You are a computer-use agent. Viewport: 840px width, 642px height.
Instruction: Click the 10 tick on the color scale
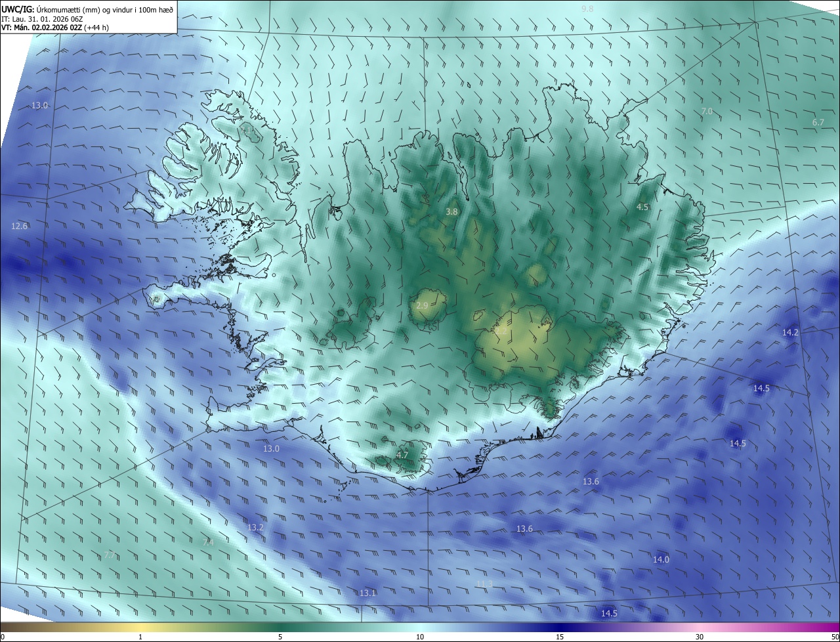tap(420, 637)
